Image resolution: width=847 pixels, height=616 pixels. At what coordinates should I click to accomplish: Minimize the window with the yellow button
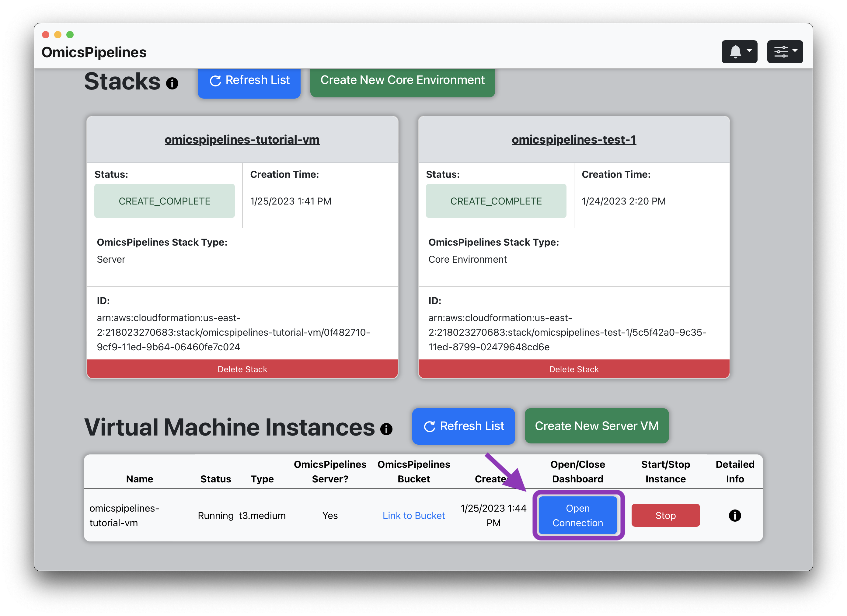pyautogui.click(x=58, y=35)
